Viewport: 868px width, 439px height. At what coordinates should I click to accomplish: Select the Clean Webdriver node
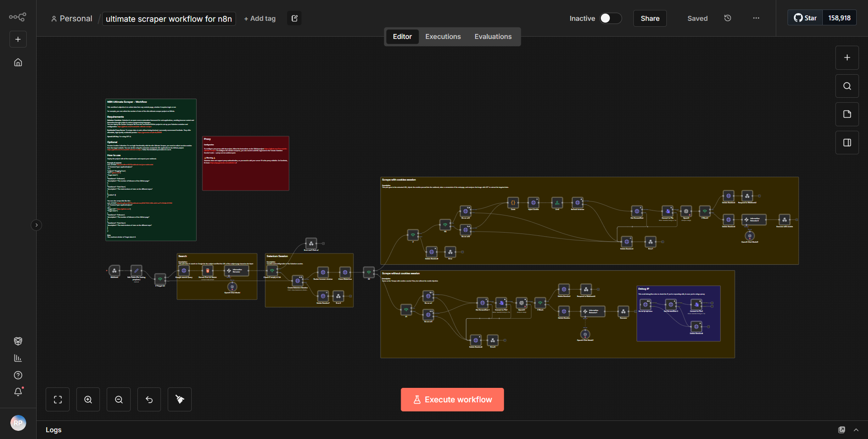click(345, 272)
